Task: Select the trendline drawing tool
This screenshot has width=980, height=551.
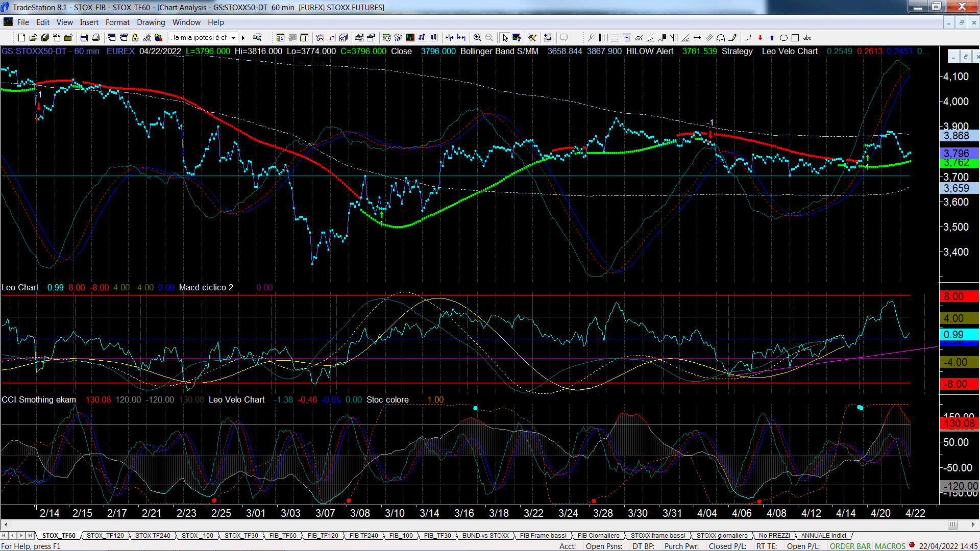Action: click(592, 37)
